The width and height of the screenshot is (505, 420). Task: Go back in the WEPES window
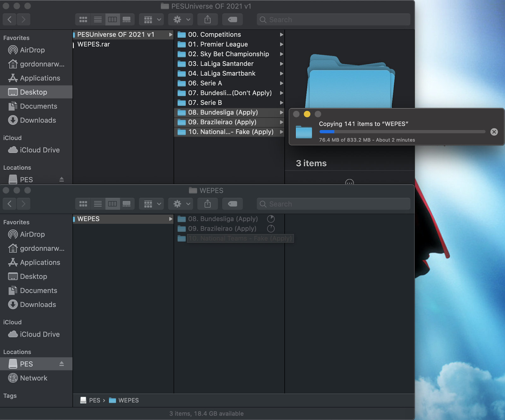coord(10,204)
